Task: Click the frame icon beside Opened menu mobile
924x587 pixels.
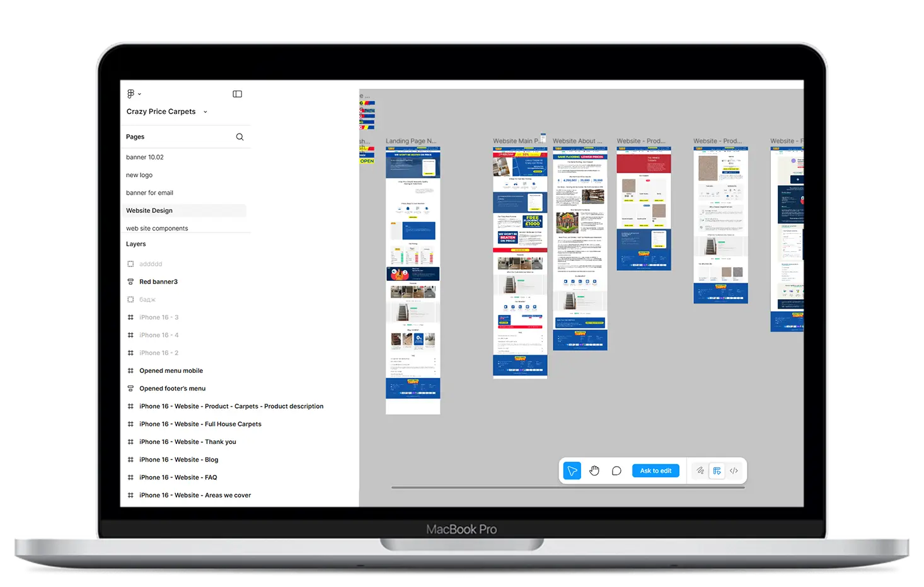Action: 130,370
